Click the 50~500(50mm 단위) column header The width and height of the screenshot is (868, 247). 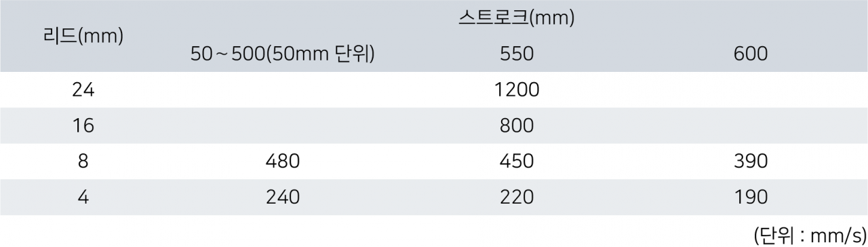coord(283,54)
